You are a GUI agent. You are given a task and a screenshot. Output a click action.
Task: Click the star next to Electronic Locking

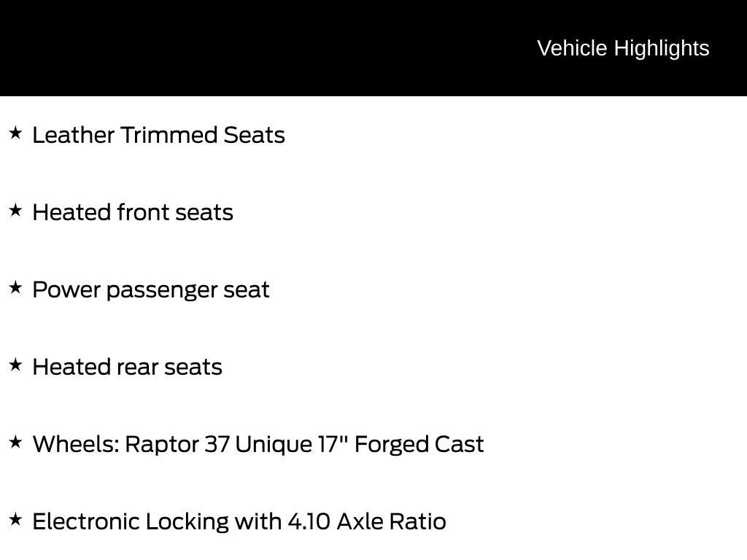pyautogui.click(x=16, y=520)
